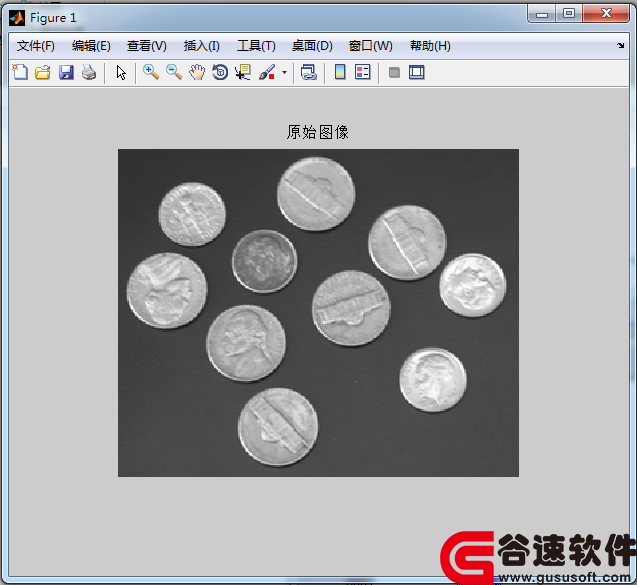
Task: Open the 帮助(H) menu
Action: (x=430, y=46)
